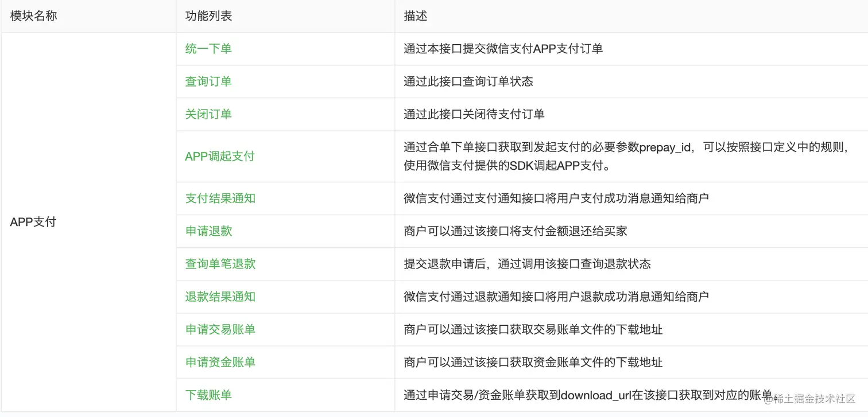Select description about 用户支付成功消息通知

[556, 198]
